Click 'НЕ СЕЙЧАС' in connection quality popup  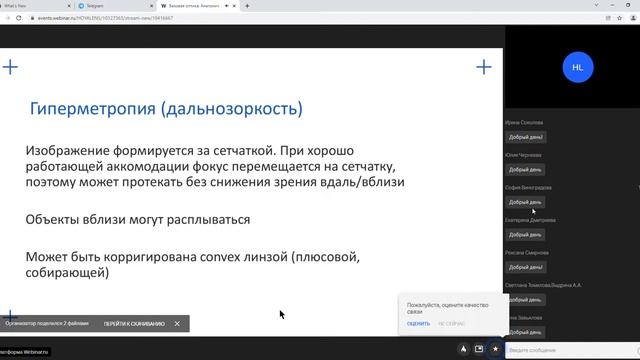point(451,324)
